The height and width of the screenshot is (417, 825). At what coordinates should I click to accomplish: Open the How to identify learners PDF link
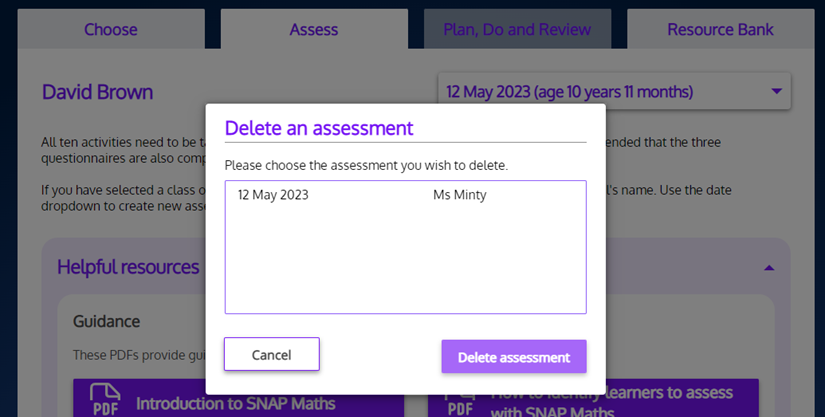point(611,400)
